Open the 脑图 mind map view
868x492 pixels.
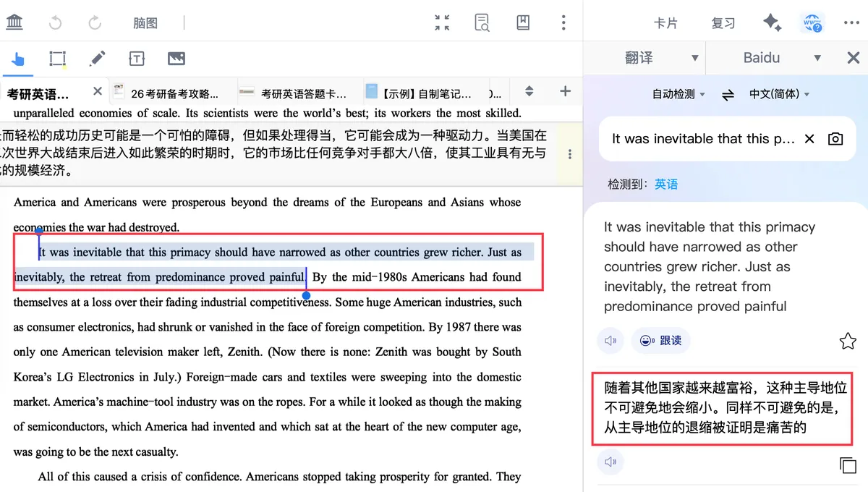tap(145, 23)
